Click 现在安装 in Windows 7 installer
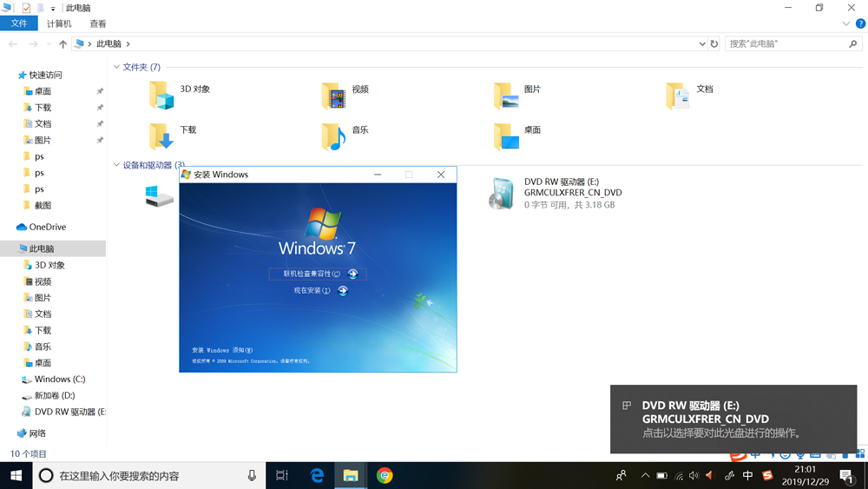868x489 pixels. pyautogui.click(x=320, y=291)
